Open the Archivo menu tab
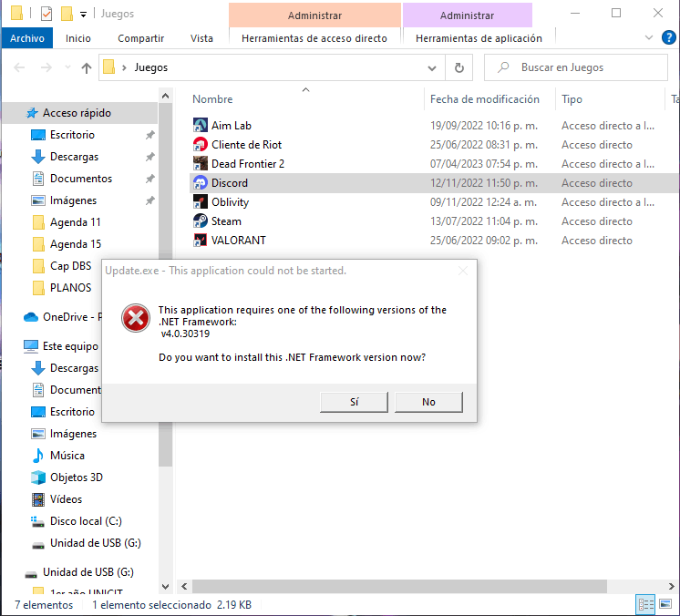Viewport: 680px width, 616px height. [x=26, y=38]
